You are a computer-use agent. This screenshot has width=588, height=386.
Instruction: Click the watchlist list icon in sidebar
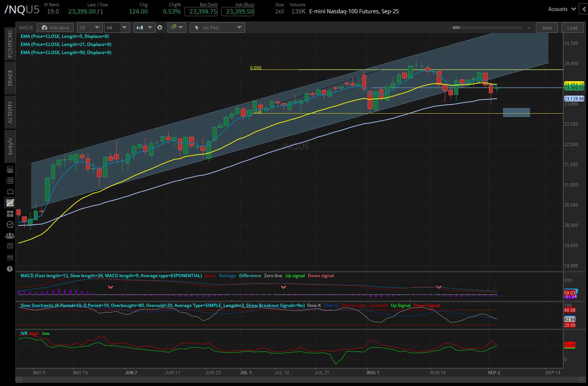(10, 180)
